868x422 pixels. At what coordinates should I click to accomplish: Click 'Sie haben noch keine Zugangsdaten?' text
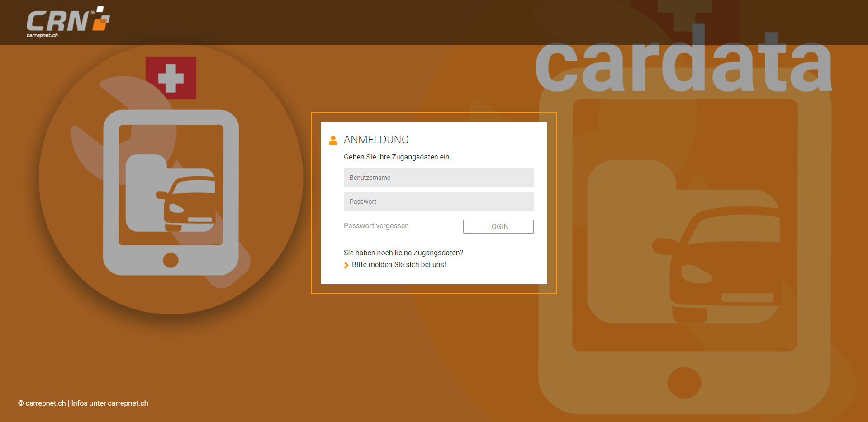click(403, 253)
